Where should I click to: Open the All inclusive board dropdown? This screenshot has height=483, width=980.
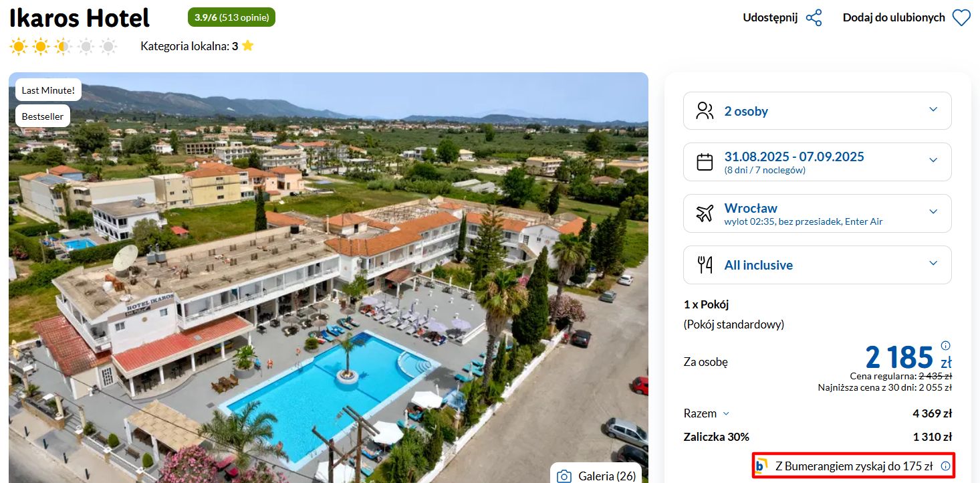[817, 265]
